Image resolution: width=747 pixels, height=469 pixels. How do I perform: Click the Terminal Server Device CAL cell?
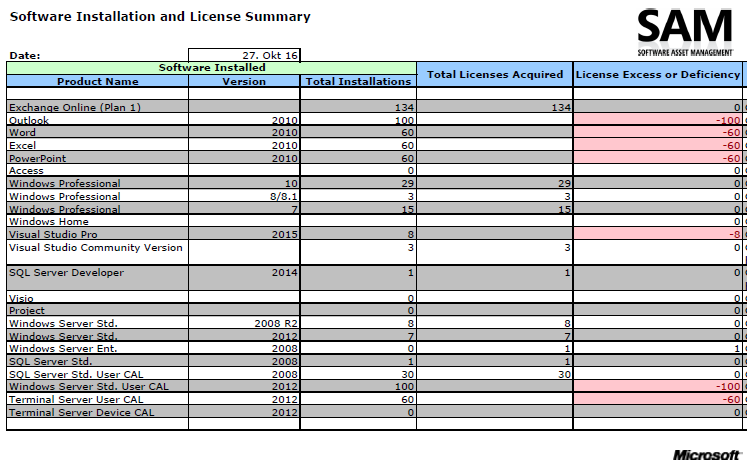click(98, 412)
